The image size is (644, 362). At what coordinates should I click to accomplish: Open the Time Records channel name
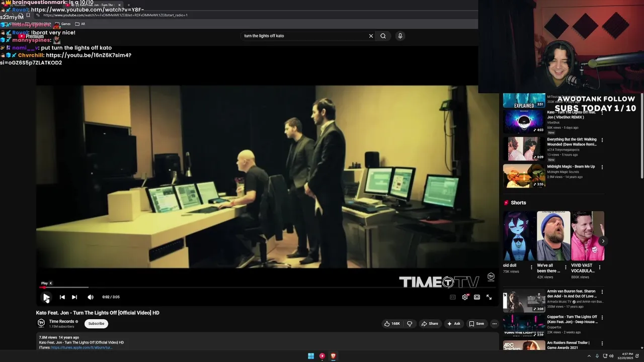click(61, 321)
